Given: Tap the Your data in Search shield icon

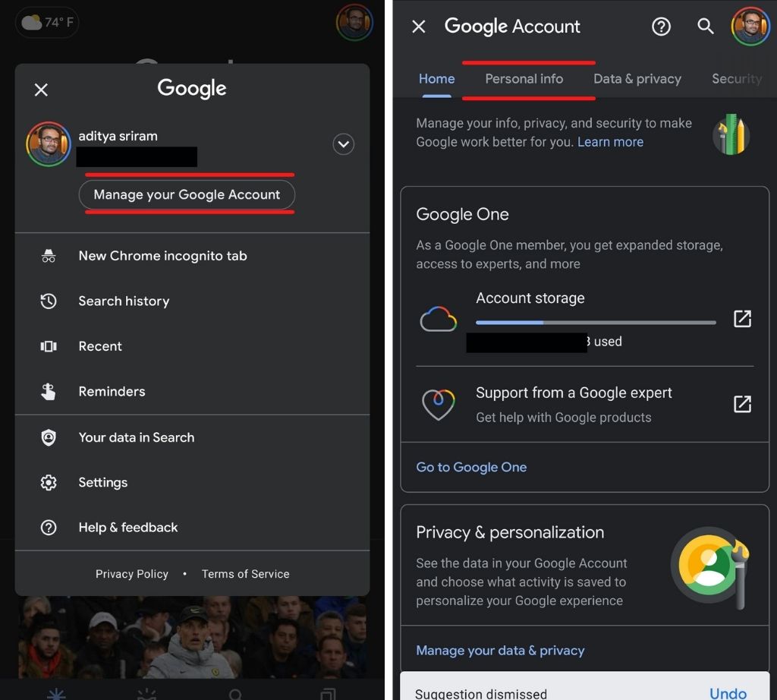Looking at the screenshot, I should coord(49,437).
